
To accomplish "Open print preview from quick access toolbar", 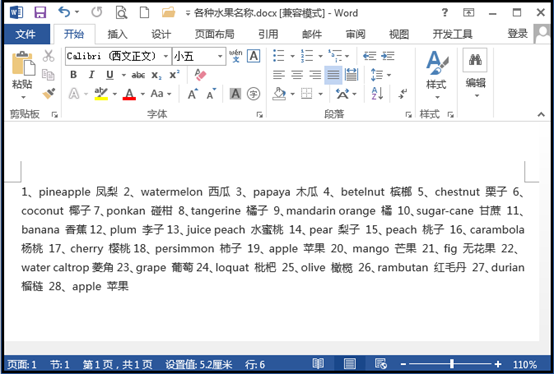I will tap(121, 13).
